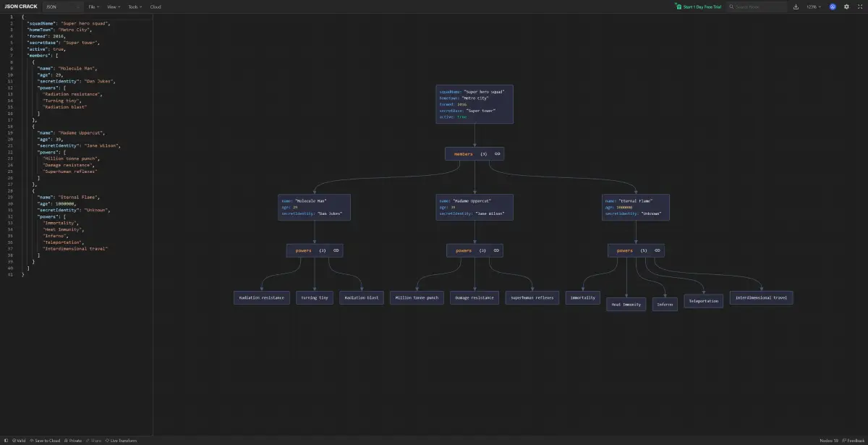The image size is (868, 445).
Task: Toggle Live Transform in status bar
Action: tap(120, 440)
